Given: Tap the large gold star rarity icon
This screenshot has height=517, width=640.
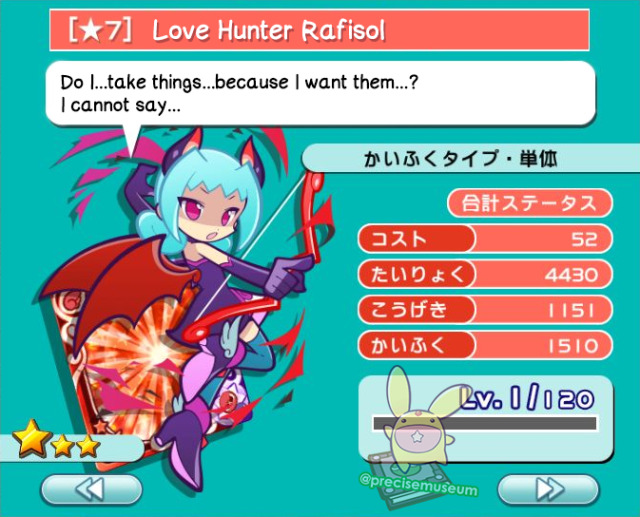Looking at the screenshot, I should click(31, 438).
